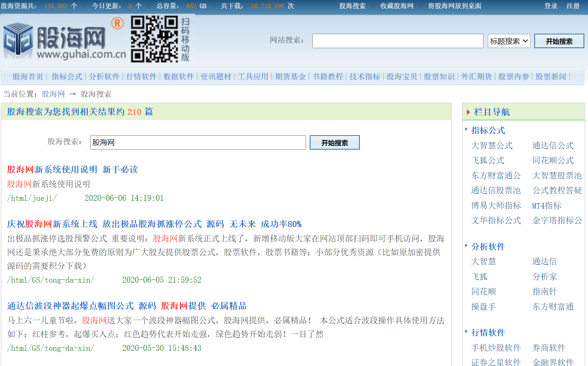Open the 技术指标 menu item
This screenshot has width=588, height=366.
(x=365, y=77)
